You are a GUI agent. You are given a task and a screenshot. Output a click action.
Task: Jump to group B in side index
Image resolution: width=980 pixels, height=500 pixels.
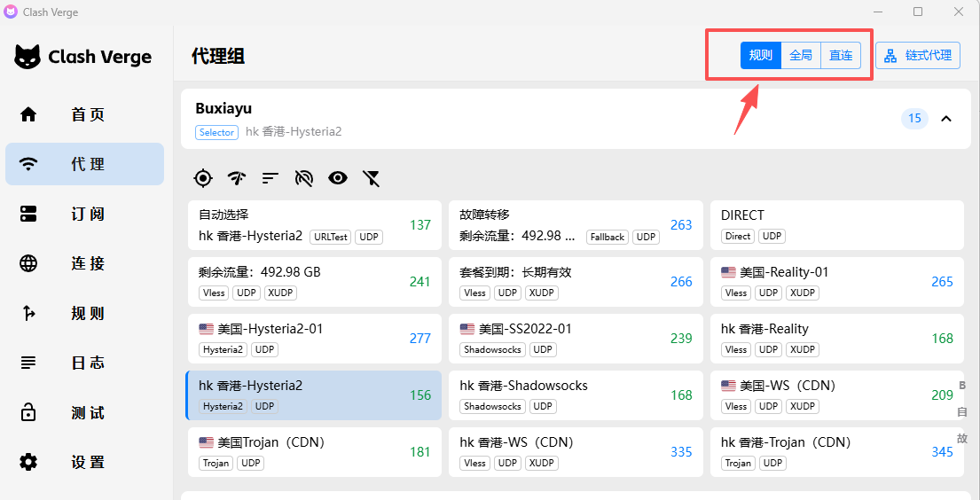[962, 385]
